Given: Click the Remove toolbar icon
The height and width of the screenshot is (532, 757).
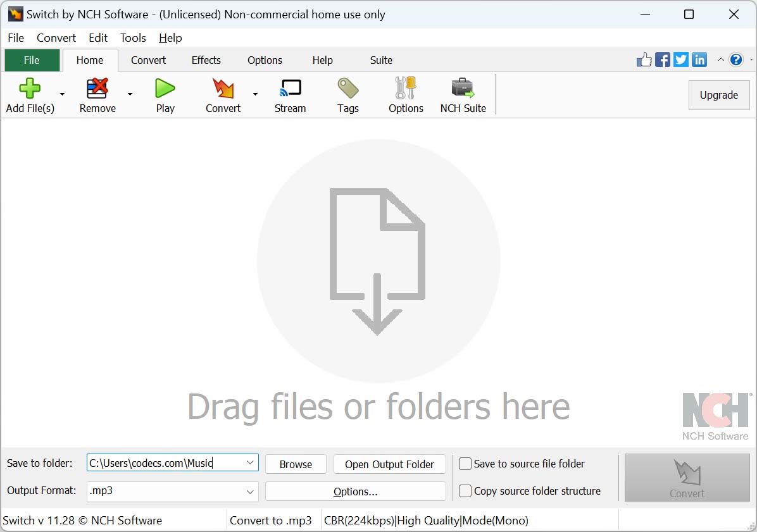Looking at the screenshot, I should pyautogui.click(x=97, y=89).
